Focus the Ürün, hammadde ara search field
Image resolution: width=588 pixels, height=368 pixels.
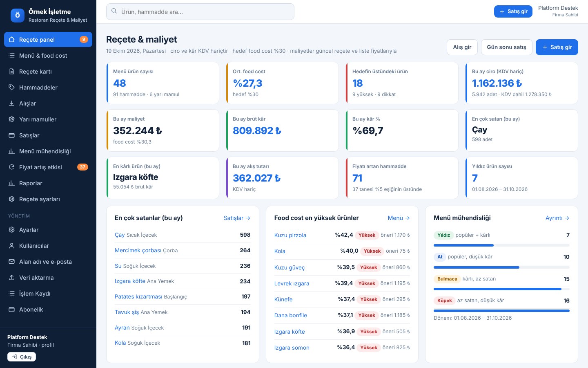(x=200, y=11)
